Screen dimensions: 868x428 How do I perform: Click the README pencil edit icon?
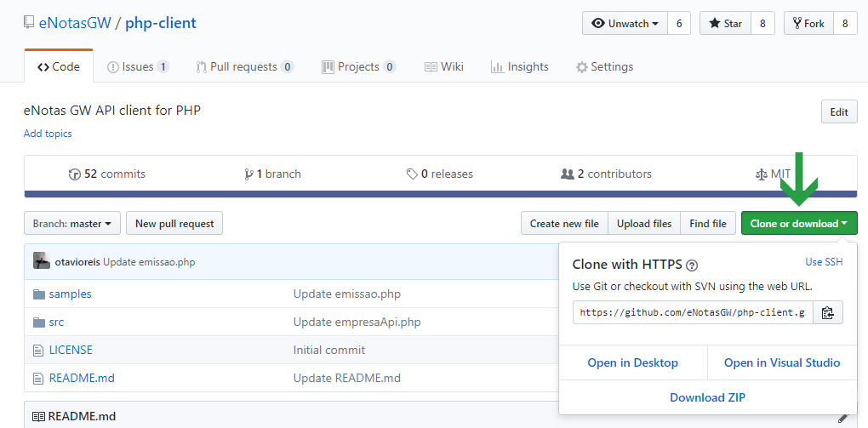click(x=843, y=418)
